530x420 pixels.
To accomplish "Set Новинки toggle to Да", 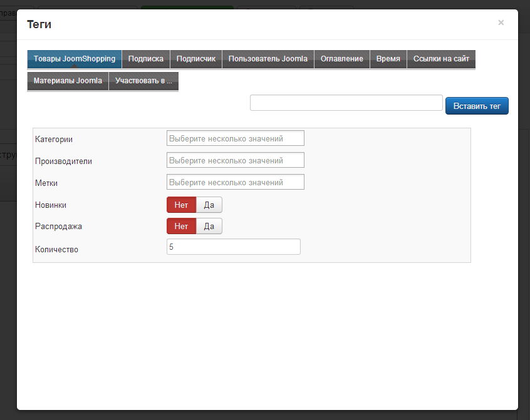I will [209, 205].
